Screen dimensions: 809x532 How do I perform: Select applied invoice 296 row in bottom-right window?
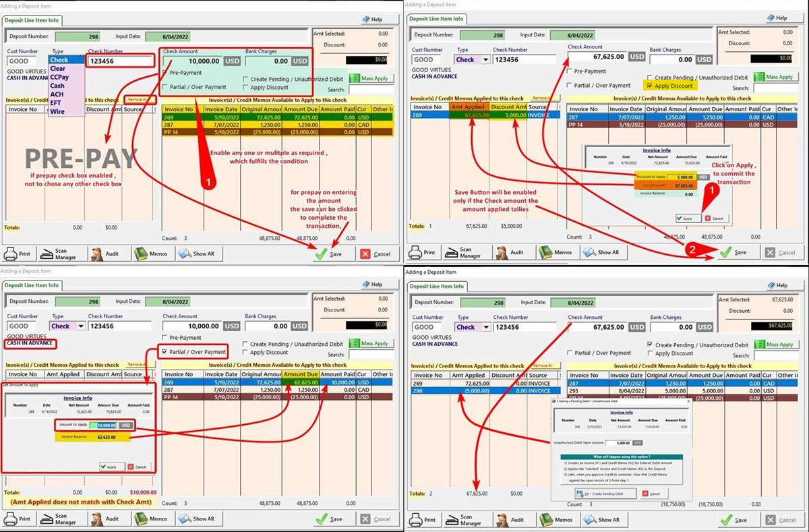click(485, 391)
